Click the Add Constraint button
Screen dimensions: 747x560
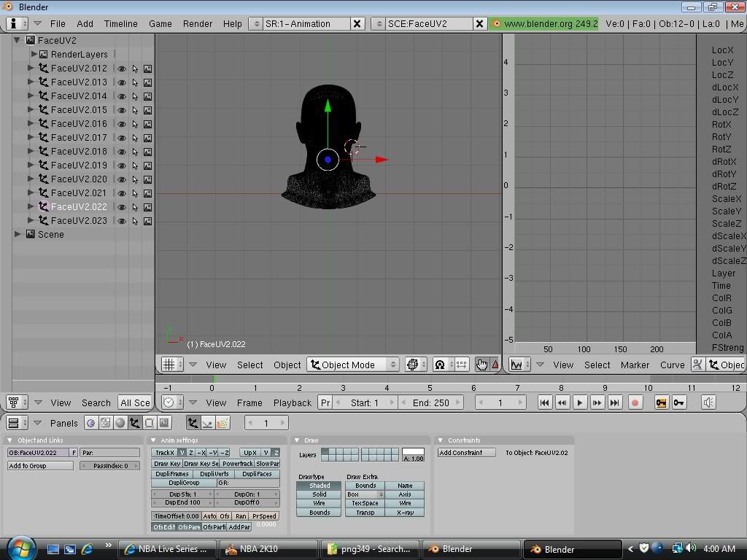466,453
